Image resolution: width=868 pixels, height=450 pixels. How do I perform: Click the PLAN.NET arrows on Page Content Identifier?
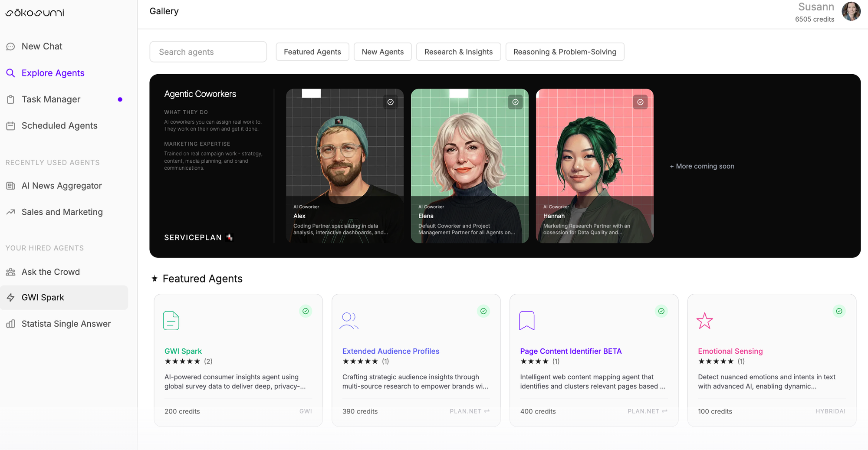click(x=664, y=411)
